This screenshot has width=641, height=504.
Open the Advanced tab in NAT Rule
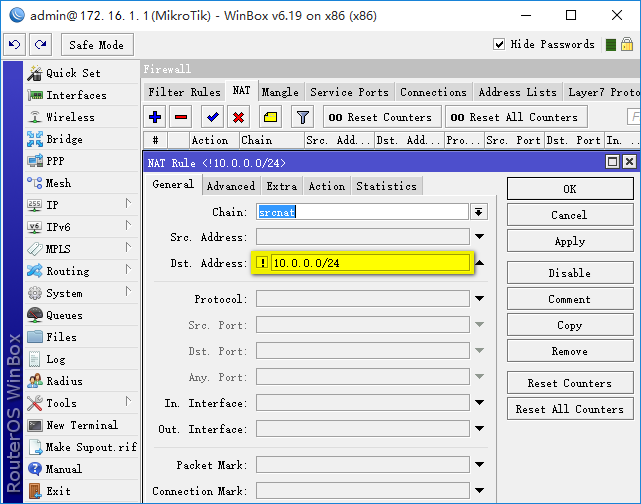coord(231,186)
